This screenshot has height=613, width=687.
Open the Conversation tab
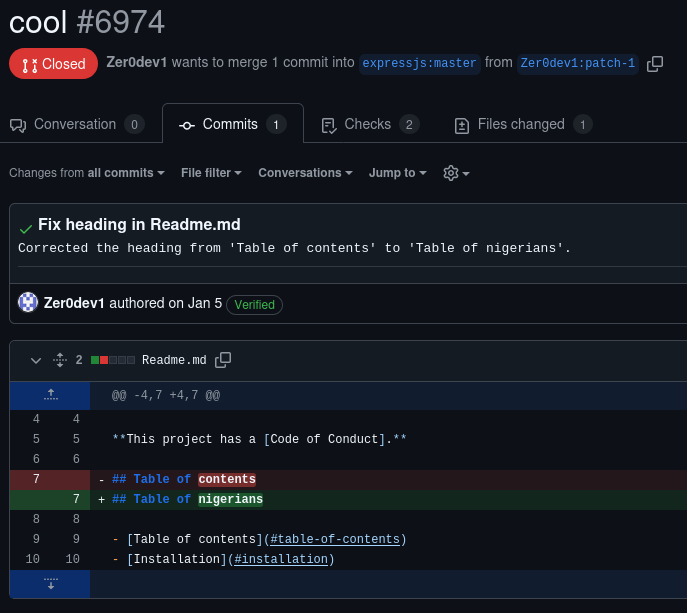(77, 124)
